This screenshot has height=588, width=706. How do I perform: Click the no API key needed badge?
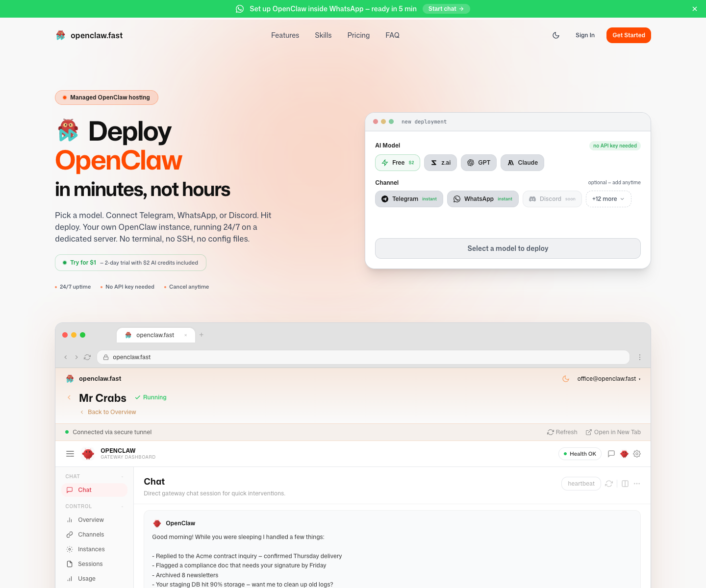tap(615, 146)
